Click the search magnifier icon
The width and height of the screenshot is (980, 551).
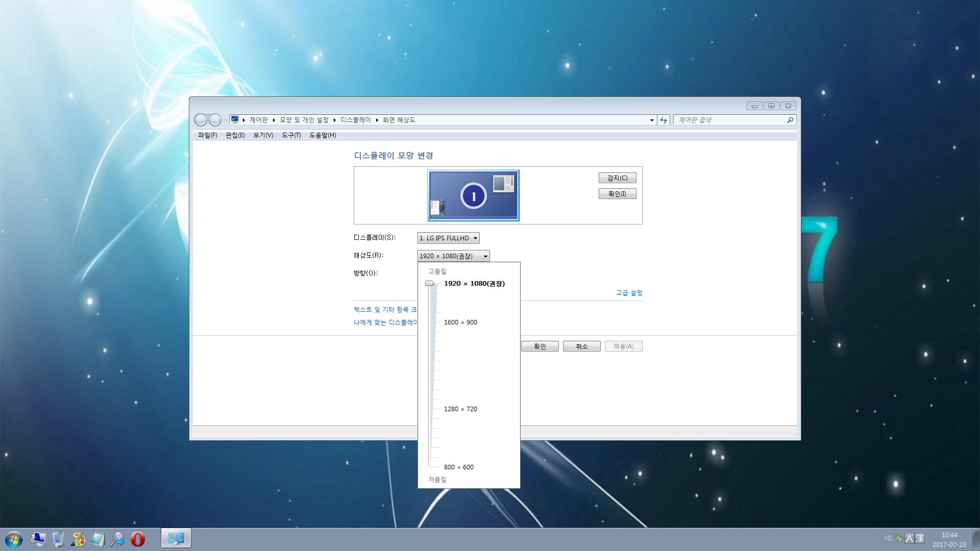coord(790,120)
